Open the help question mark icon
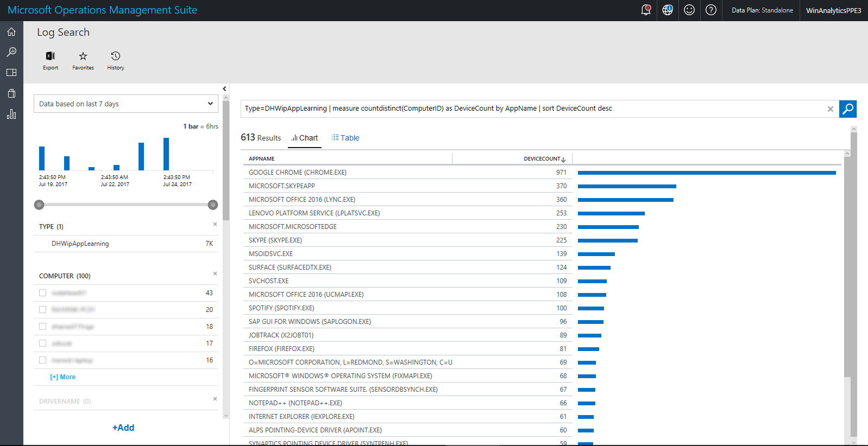868x446 pixels. pyautogui.click(x=711, y=10)
